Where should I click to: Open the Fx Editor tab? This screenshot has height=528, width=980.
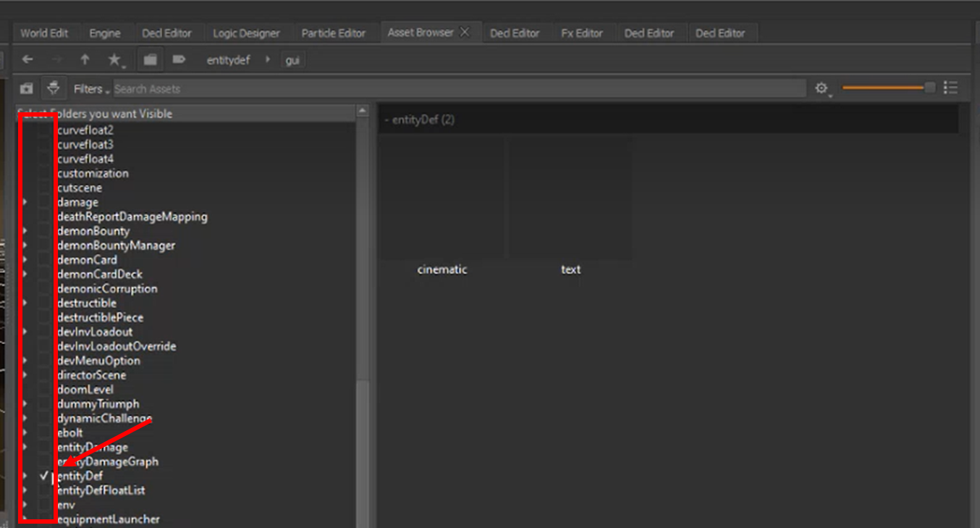pyautogui.click(x=582, y=33)
